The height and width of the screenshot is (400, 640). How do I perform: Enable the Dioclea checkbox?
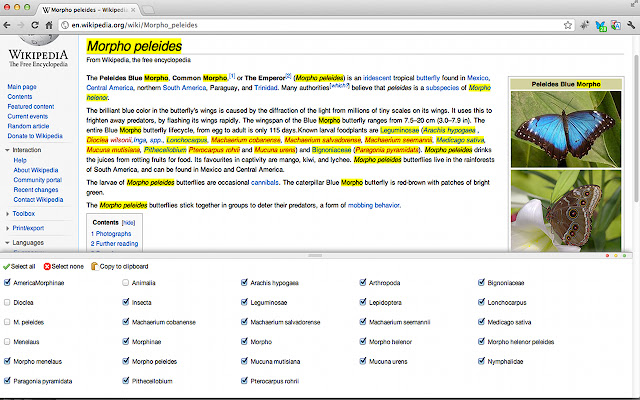(x=7, y=302)
